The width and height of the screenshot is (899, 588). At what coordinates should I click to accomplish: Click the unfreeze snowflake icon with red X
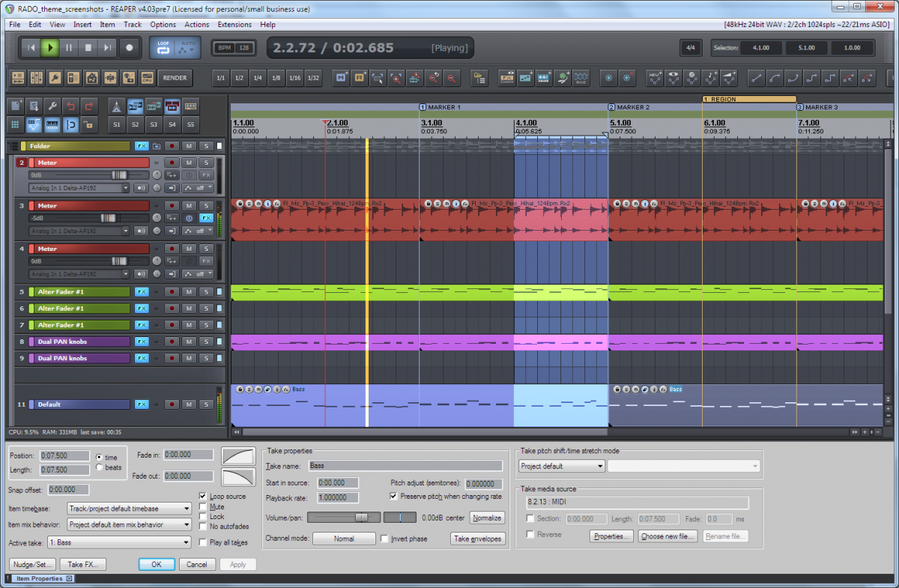pos(628,78)
